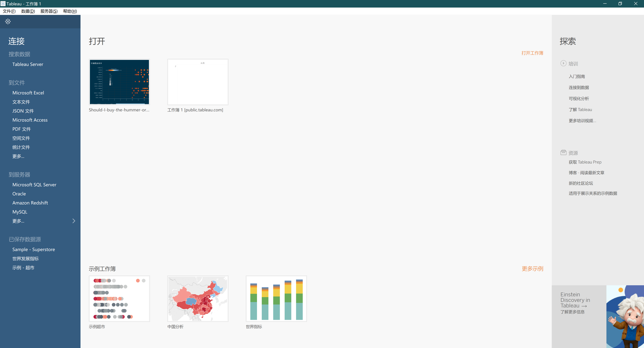
Task: Connect to Amazon Redshift
Action: pos(30,203)
